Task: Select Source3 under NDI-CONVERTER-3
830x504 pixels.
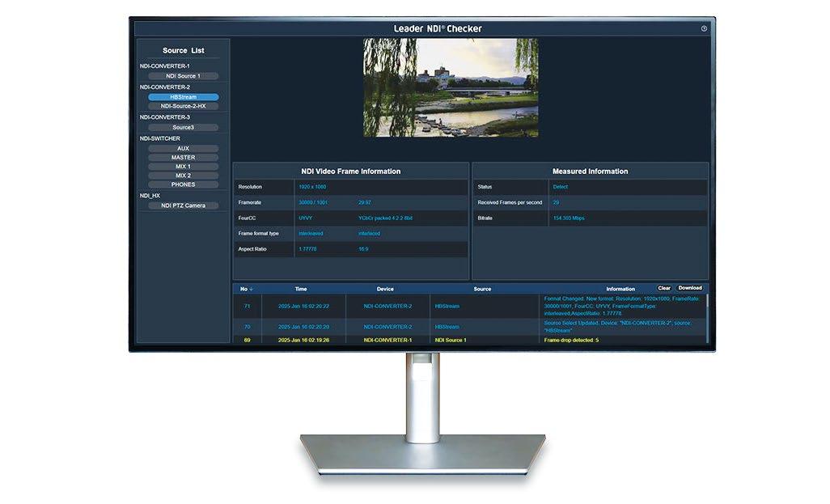Action: coord(183,127)
